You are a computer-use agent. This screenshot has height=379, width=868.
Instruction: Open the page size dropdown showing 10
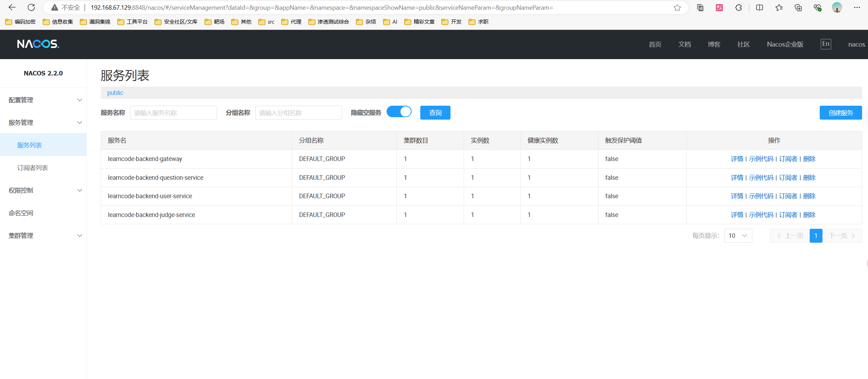pos(738,236)
